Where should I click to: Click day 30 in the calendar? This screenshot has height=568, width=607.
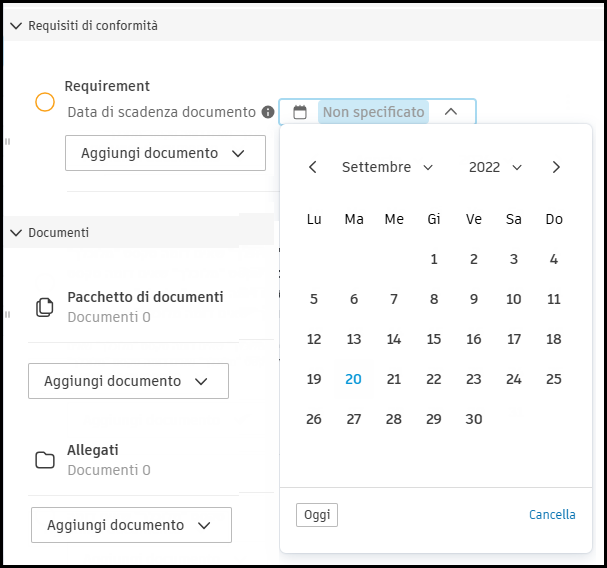[x=474, y=419]
